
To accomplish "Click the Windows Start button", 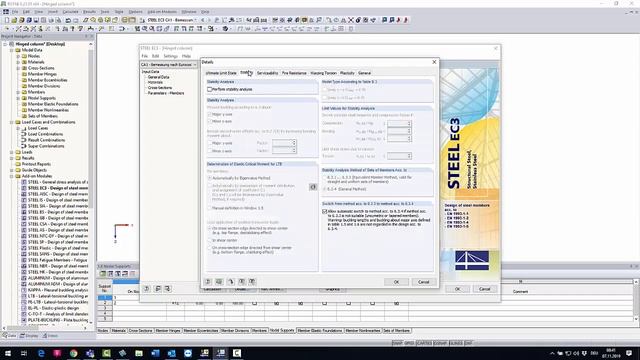I will click(8, 353).
